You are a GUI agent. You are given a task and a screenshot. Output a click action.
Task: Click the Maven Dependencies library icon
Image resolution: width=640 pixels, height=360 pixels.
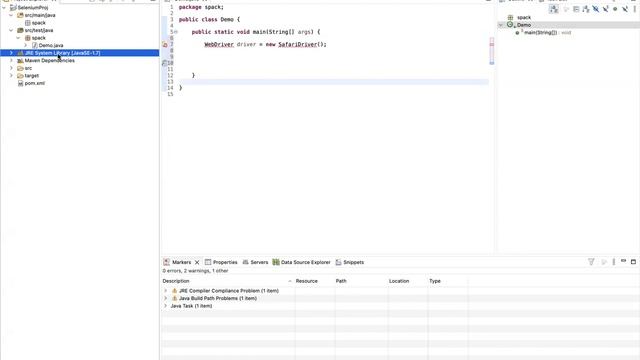pyautogui.click(x=20, y=60)
